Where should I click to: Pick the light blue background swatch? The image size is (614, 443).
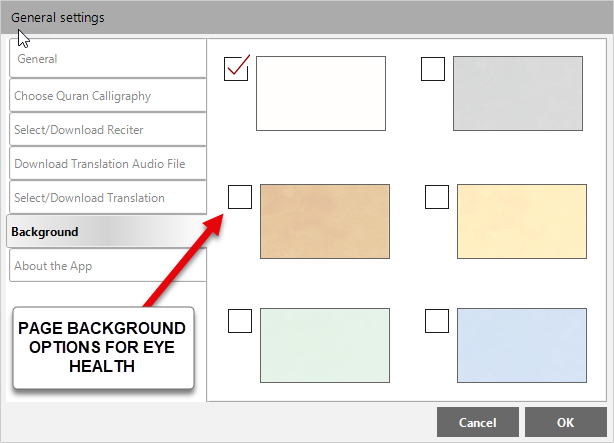[522, 345]
